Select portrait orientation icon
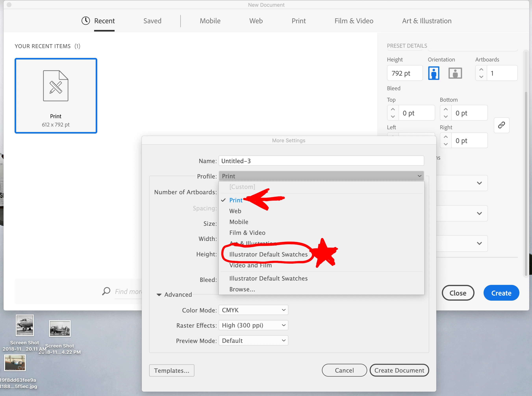The height and width of the screenshot is (396, 532). pos(434,73)
